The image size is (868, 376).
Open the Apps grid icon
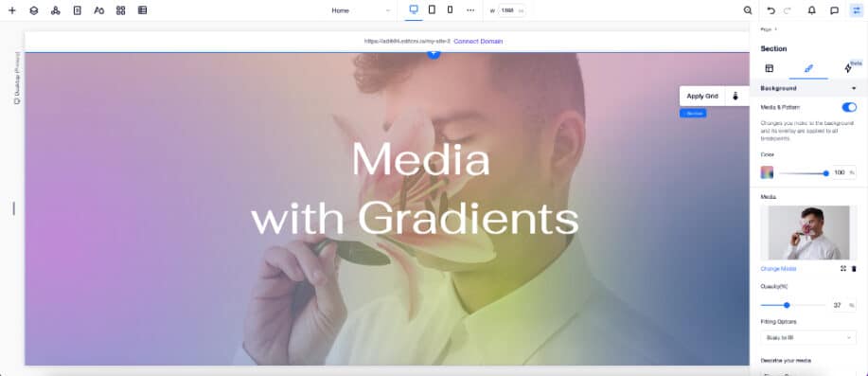click(x=120, y=10)
